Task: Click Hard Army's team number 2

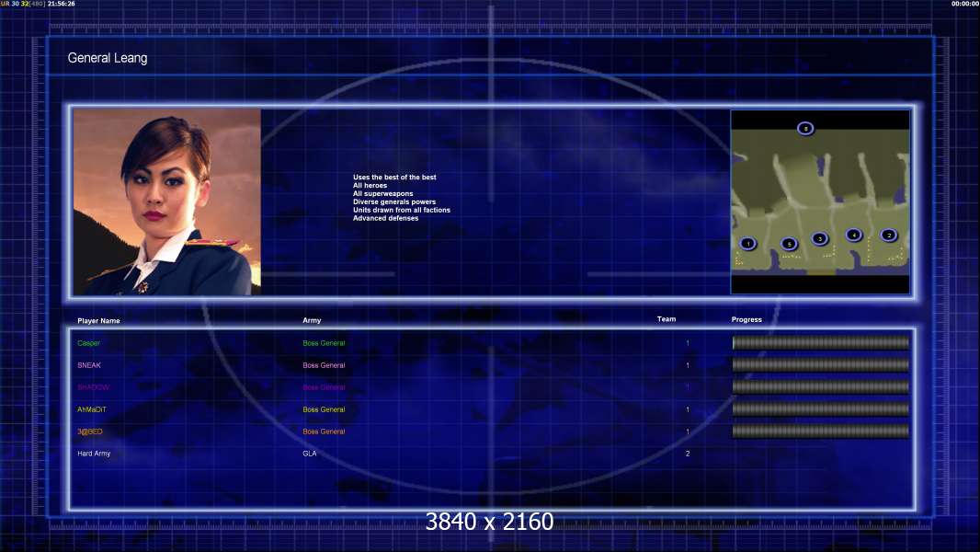Action: click(688, 454)
